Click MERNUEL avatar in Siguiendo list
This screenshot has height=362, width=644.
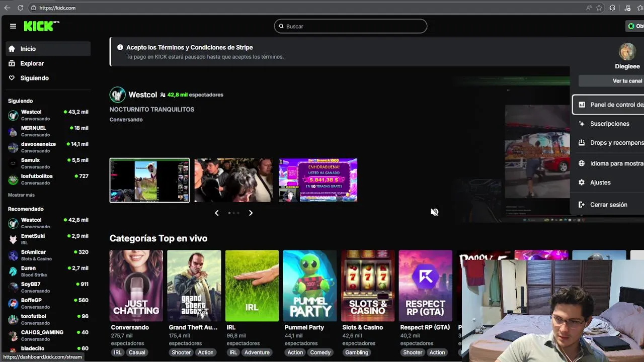pyautogui.click(x=13, y=131)
